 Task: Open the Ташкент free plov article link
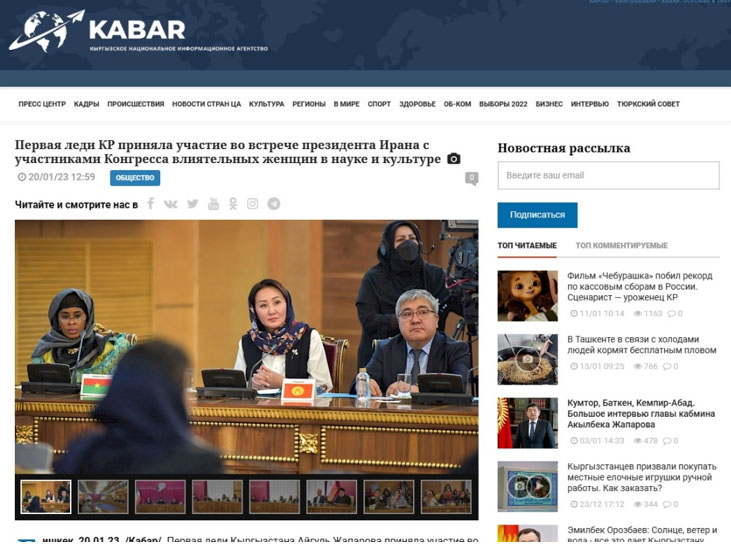click(x=641, y=345)
